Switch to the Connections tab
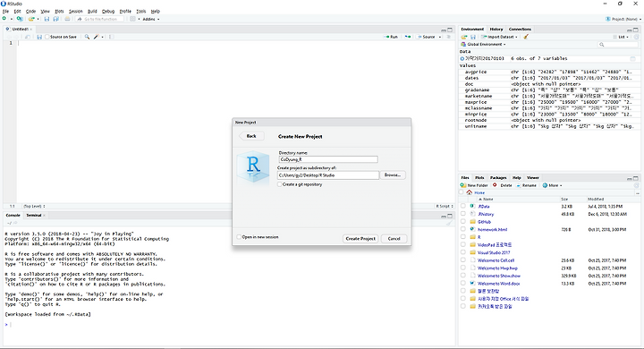 (520, 30)
